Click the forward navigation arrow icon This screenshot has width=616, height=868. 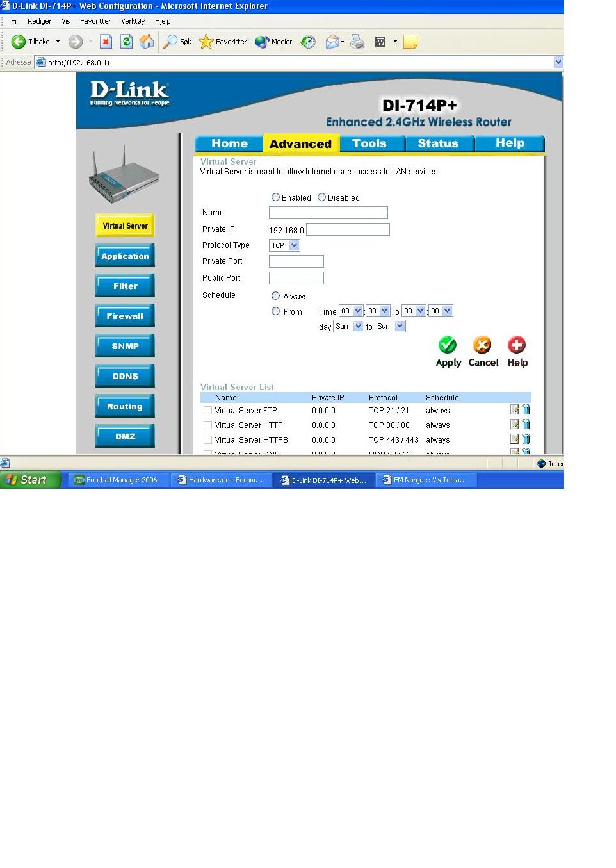tap(76, 42)
